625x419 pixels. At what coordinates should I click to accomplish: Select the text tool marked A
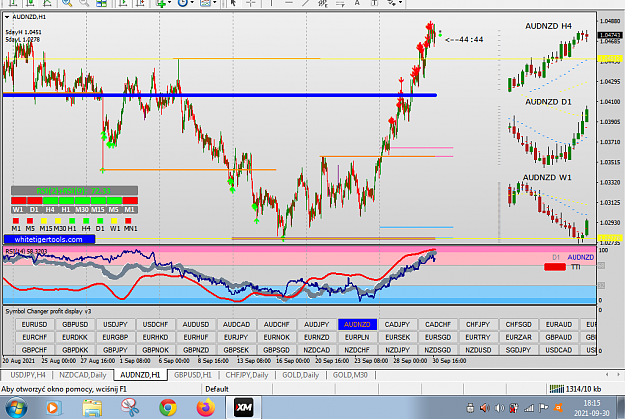[357, 3]
